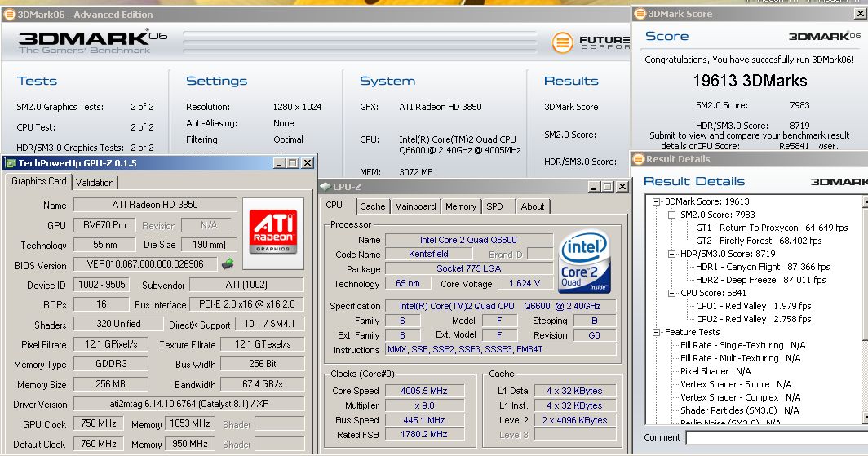Screen dimensions: 868x456
Task: Click the Shaders 320 Unified field
Action: (x=118, y=324)
